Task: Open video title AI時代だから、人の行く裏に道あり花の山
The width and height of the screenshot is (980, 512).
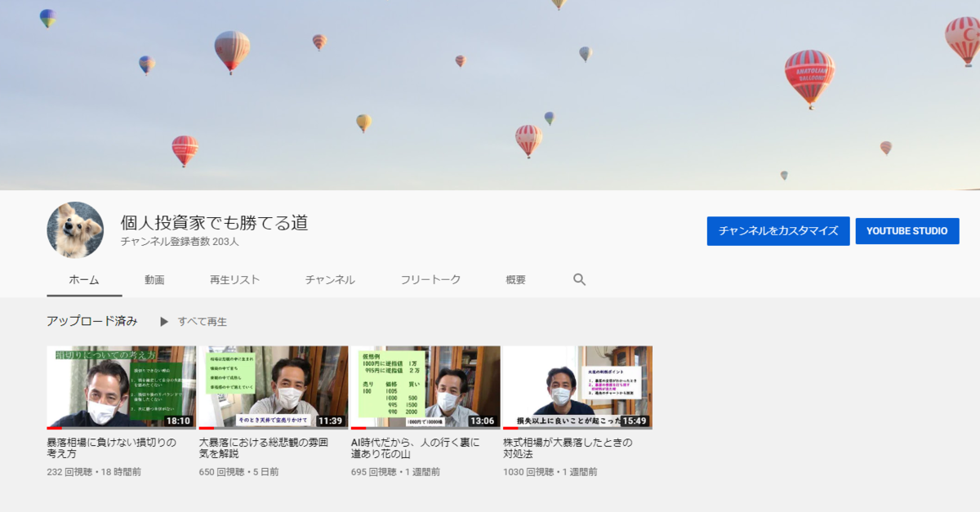Action: [416, 447]
